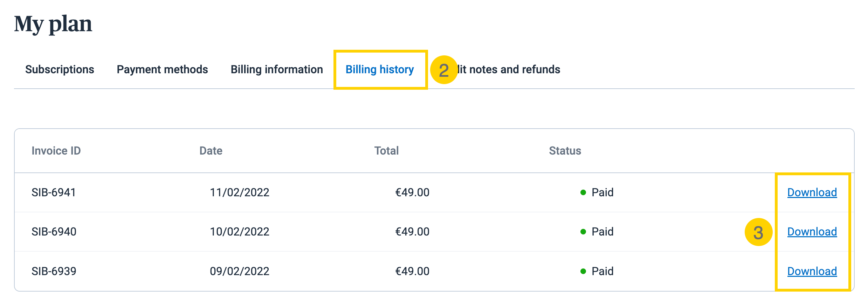Click the Date column header

(211, 151)
